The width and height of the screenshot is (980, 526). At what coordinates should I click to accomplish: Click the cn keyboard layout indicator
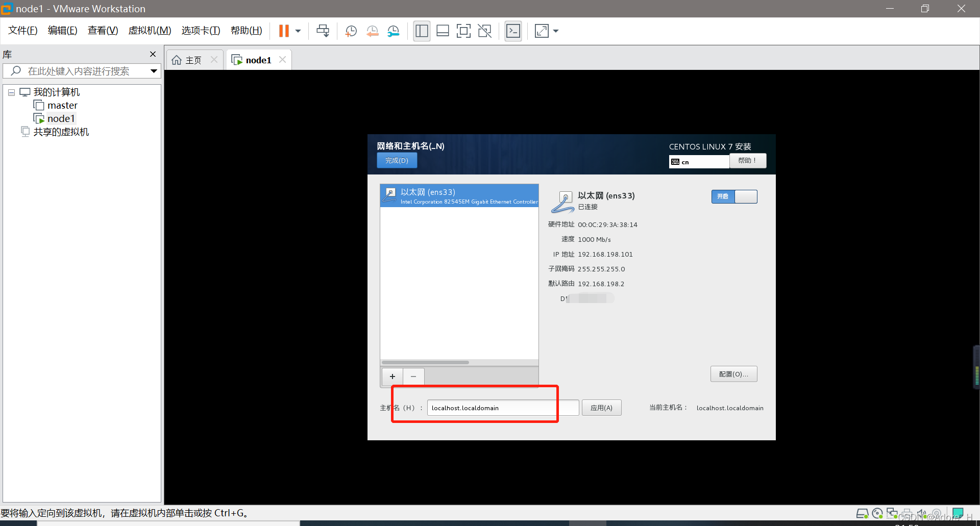(x=699, y=162)
